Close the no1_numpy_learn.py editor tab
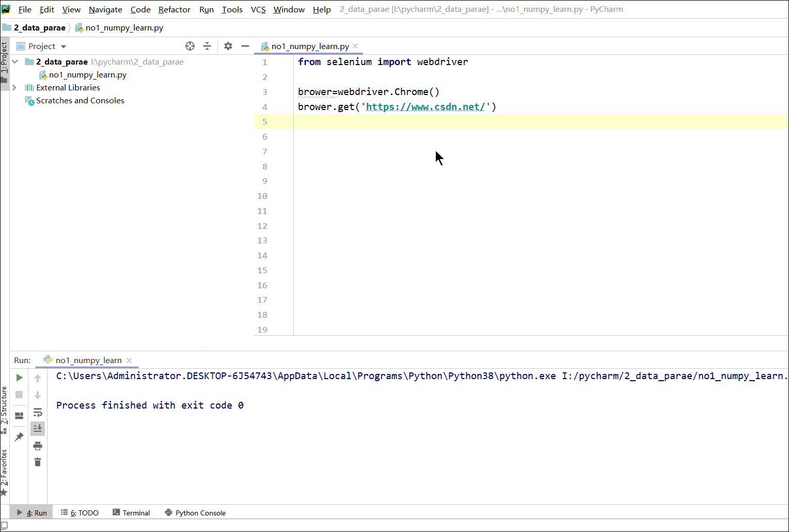Viewport: 789px width, 532px height. point(355,46)
